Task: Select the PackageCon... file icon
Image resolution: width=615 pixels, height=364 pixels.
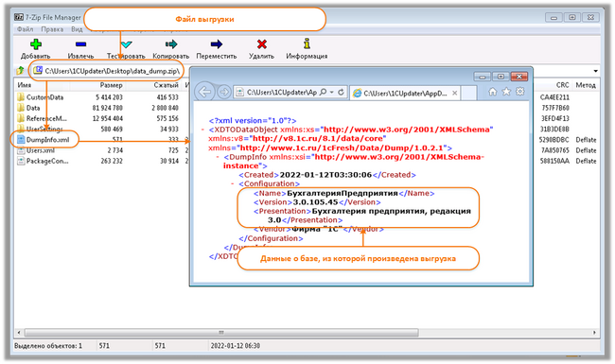Action: click(21, 161)
